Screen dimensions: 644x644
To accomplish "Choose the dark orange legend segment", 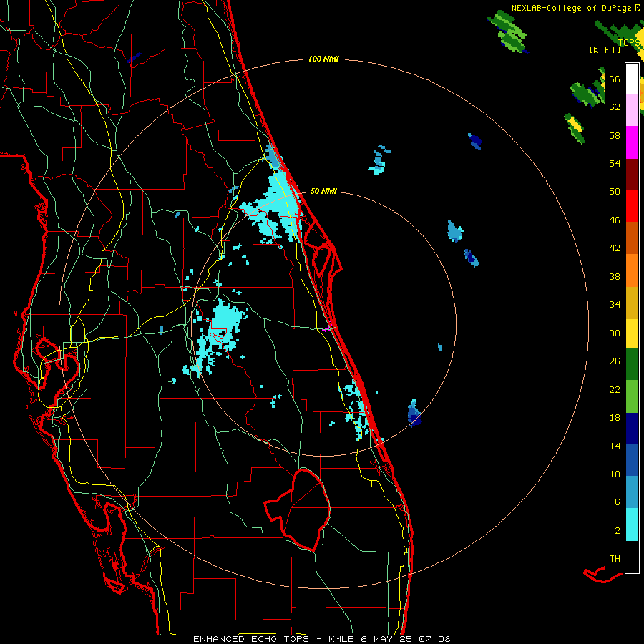I will (632, 238).
